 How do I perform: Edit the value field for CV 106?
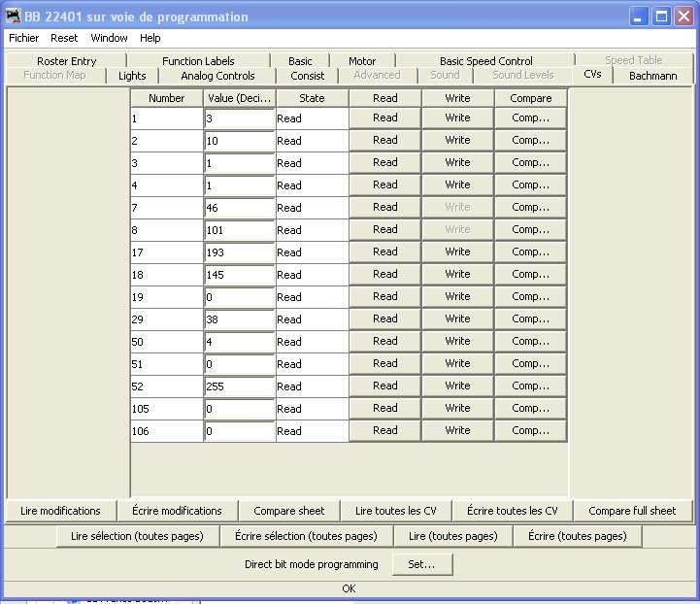tap(239, 431)
